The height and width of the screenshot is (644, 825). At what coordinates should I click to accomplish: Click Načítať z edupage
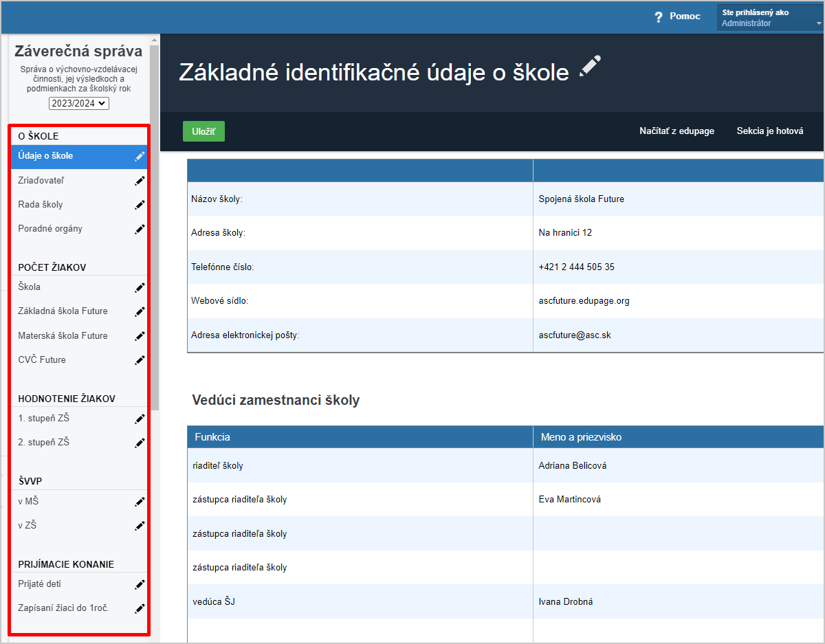(x=676, y=131)
